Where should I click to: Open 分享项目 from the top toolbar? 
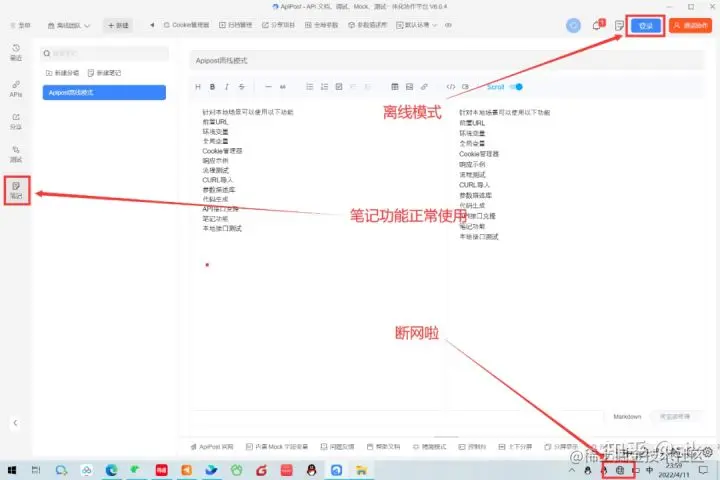coord(278,25)
